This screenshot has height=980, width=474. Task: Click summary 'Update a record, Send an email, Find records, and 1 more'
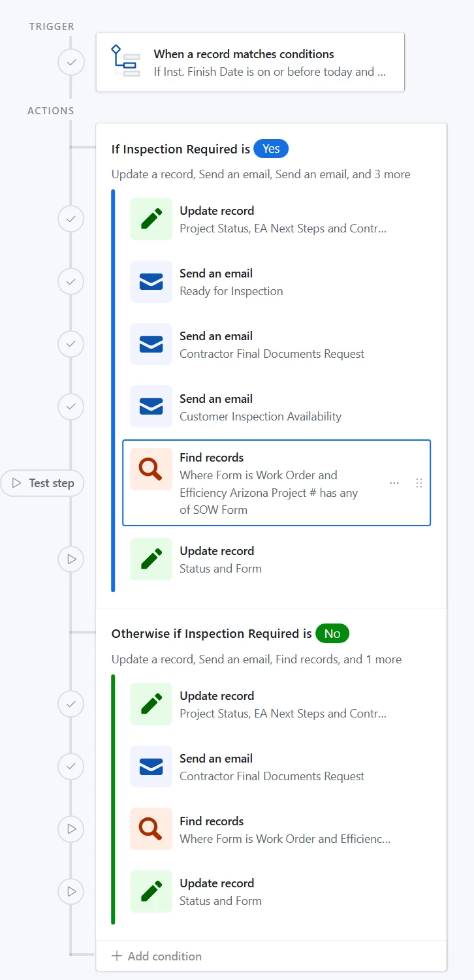[257, 659]
